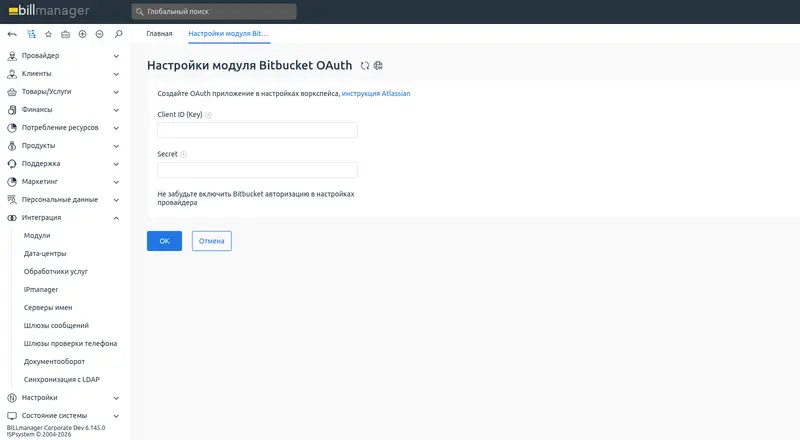Click the Товары/Услуги basket icon
Viewport: 800px width, 440px height.
[x=12, y=92]
